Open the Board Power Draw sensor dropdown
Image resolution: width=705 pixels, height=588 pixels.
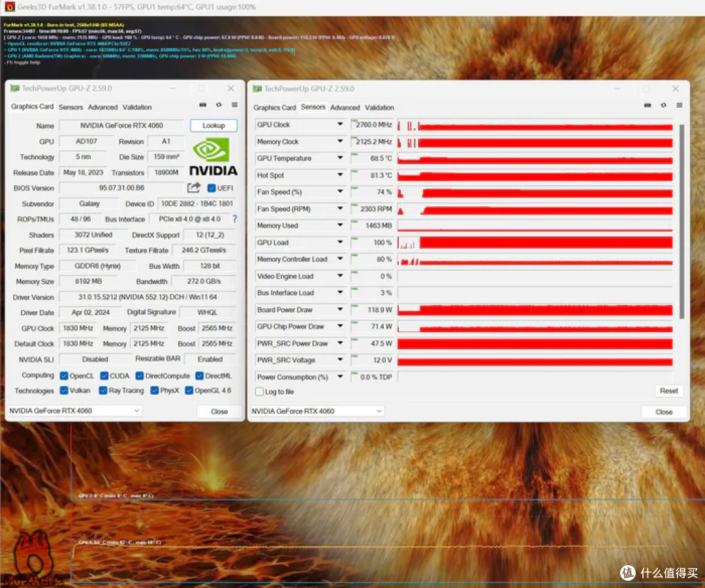tap(340, 309)
